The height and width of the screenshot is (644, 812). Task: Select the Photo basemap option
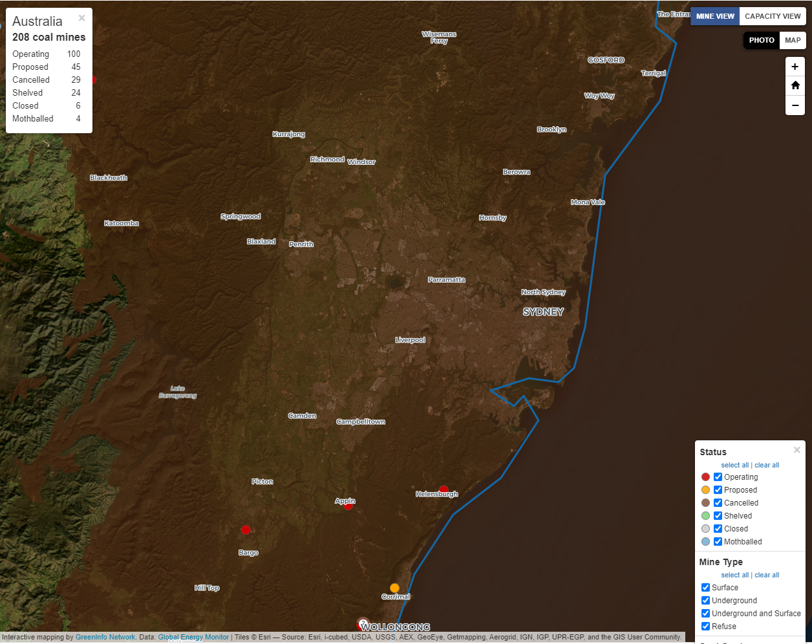tap(762, 40)
